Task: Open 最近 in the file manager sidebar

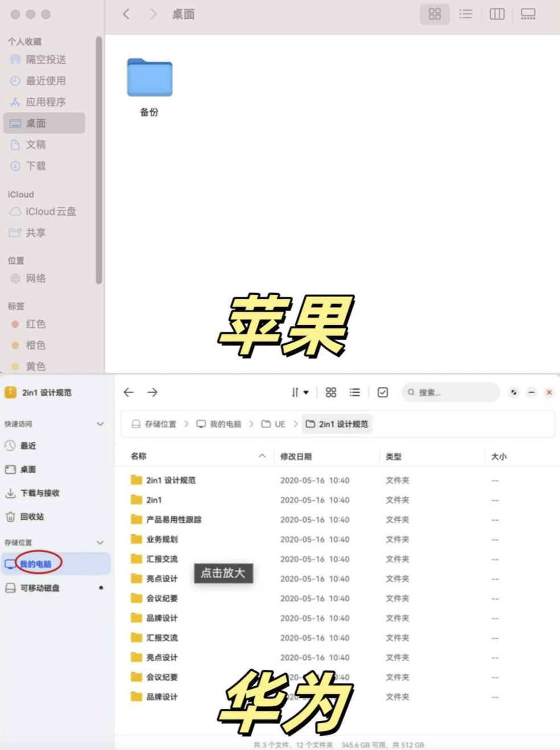Action: point(27,446)
